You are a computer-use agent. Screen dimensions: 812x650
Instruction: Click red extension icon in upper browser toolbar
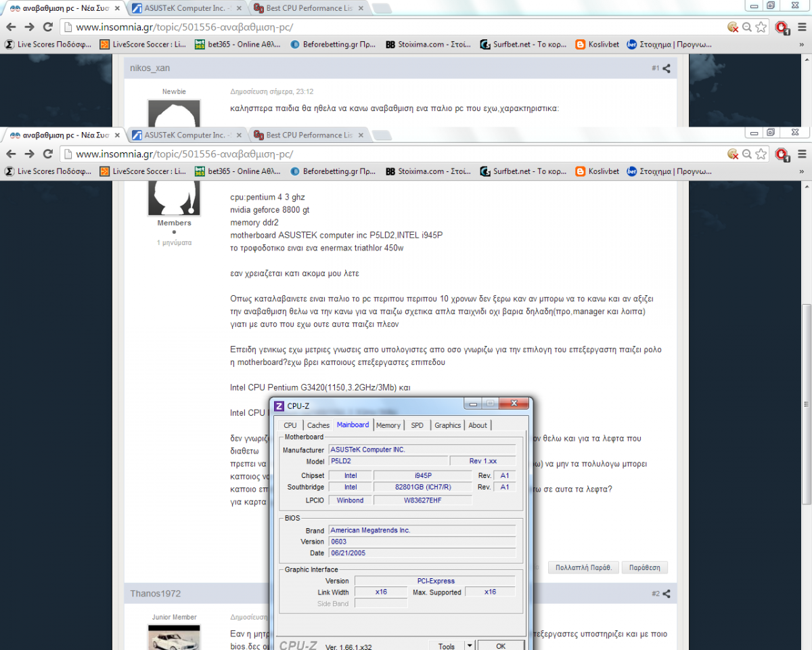[782, 28]
